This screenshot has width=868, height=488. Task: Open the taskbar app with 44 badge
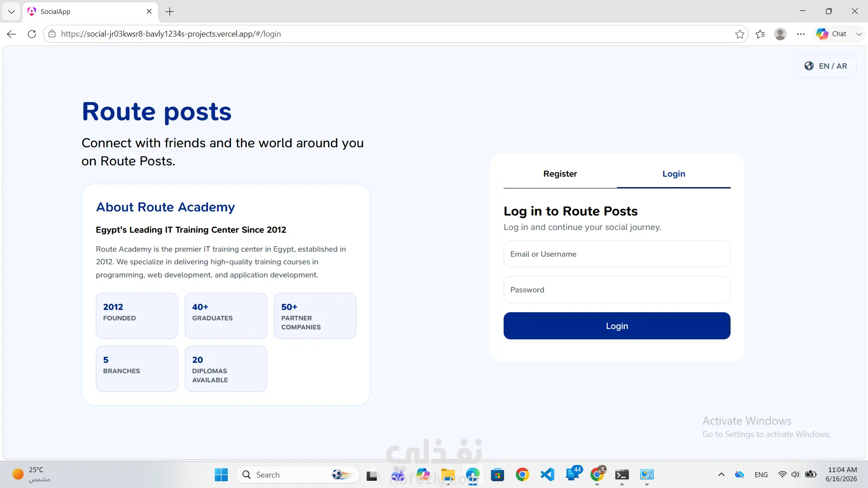[573, 474]
